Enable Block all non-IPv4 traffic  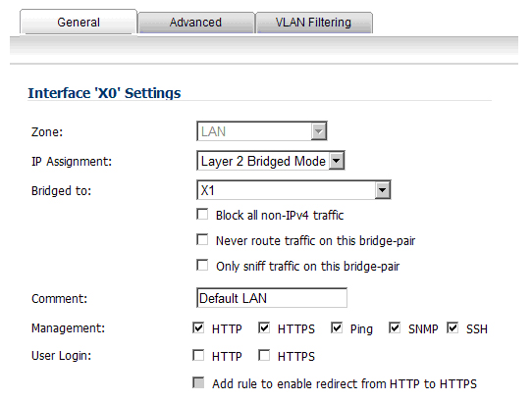[x=202, y=215]
